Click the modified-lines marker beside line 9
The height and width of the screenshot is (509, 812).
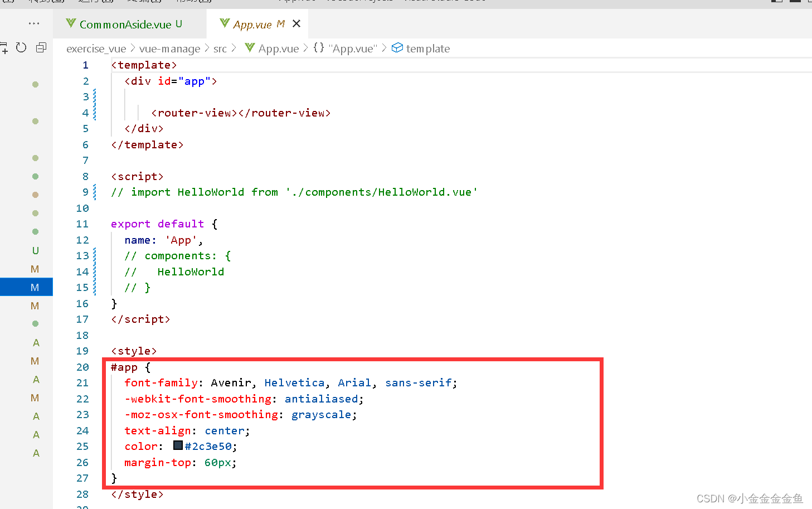click(x=95, y=192)
